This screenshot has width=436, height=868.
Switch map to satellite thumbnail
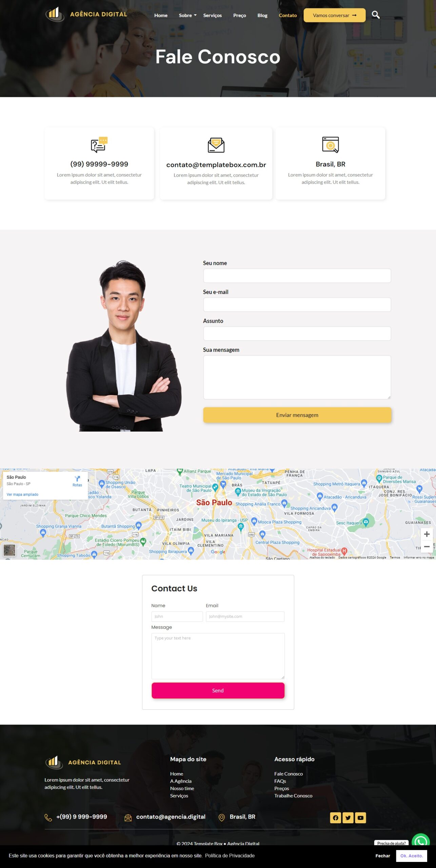(x=9, y=550)
